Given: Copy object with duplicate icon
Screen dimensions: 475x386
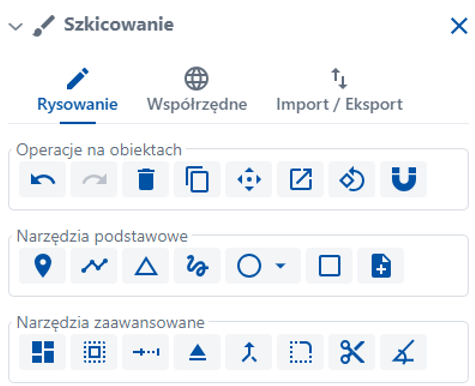Looking at the screenshot, I should 197,179.
